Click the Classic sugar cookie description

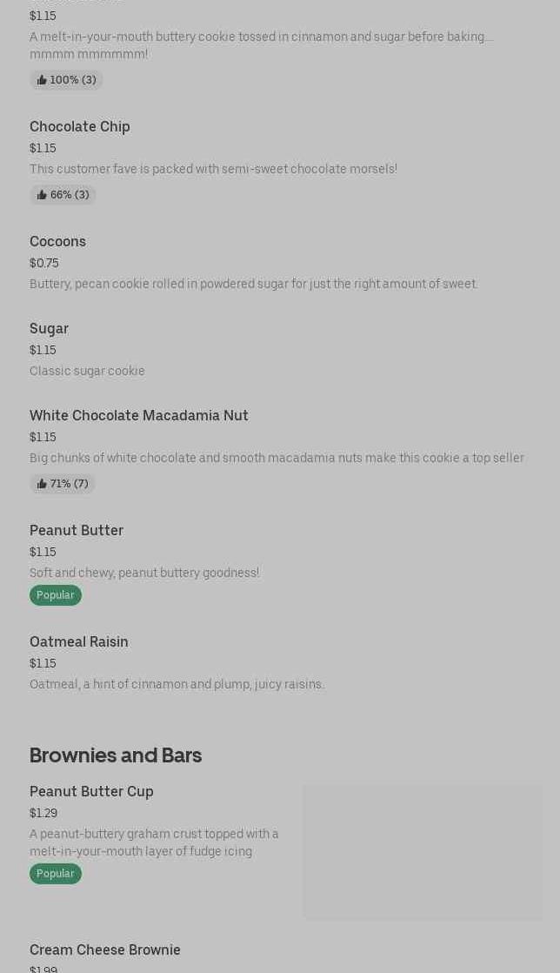87,371
